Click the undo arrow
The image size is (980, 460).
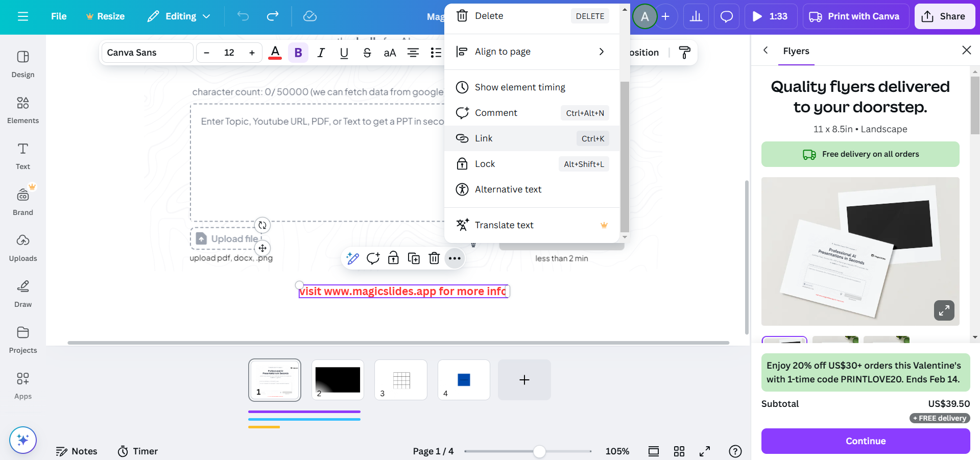[x=243, y=16]
